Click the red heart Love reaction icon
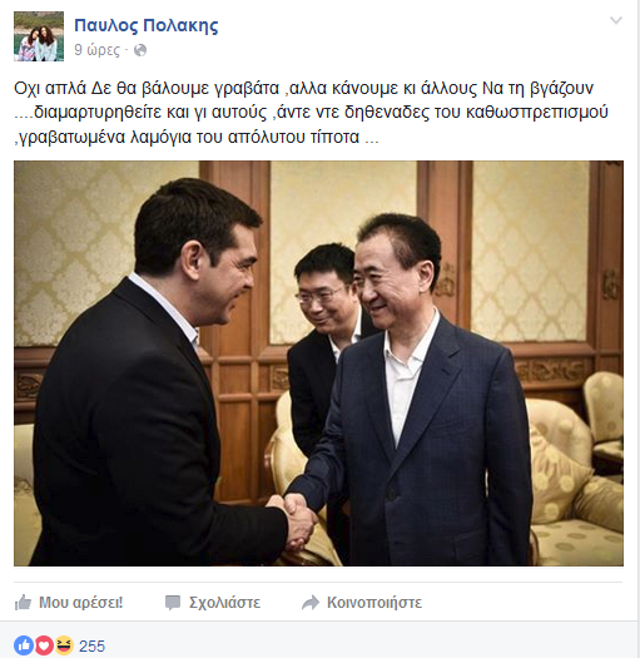The image size is (640, 658). coord(44,646)
